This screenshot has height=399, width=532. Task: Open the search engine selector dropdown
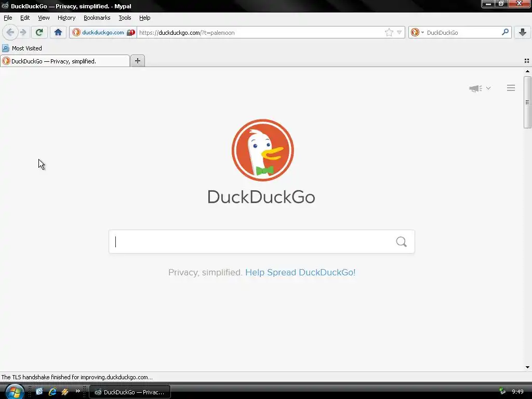point(417,33)
